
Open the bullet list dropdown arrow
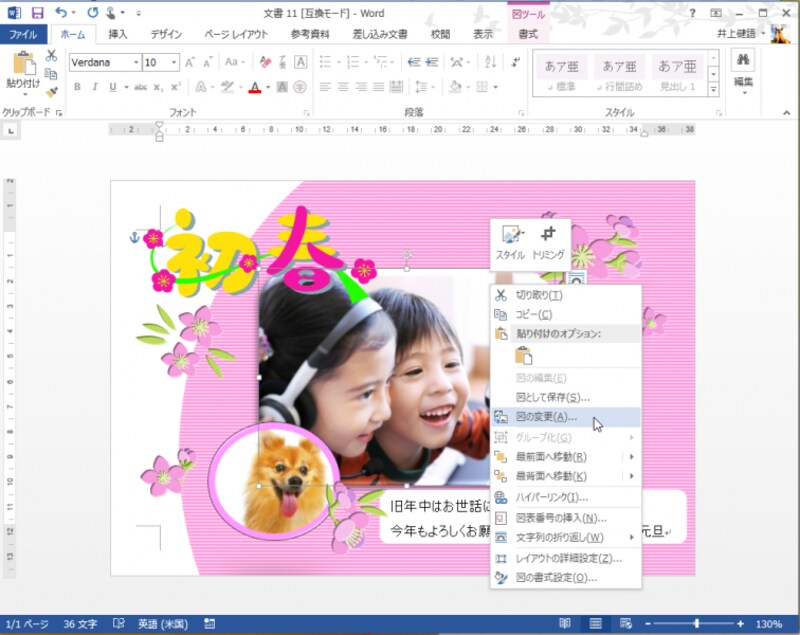pos(338,62)
